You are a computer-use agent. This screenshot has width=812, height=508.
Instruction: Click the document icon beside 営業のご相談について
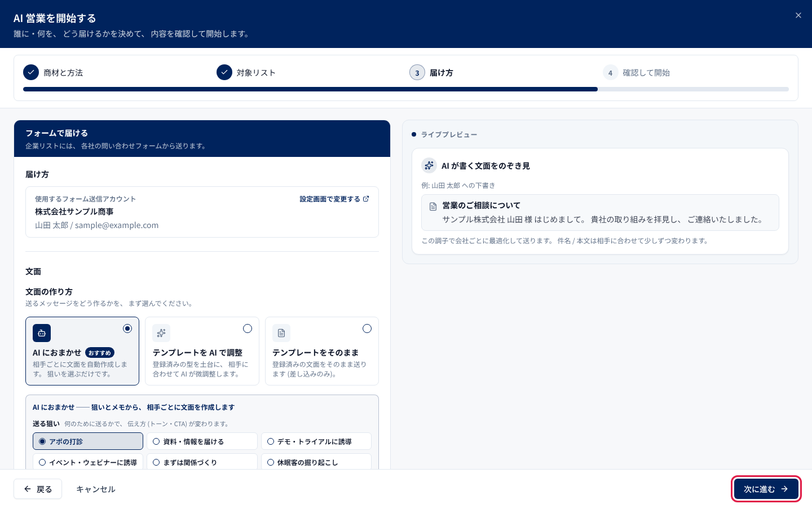point(433,207)
